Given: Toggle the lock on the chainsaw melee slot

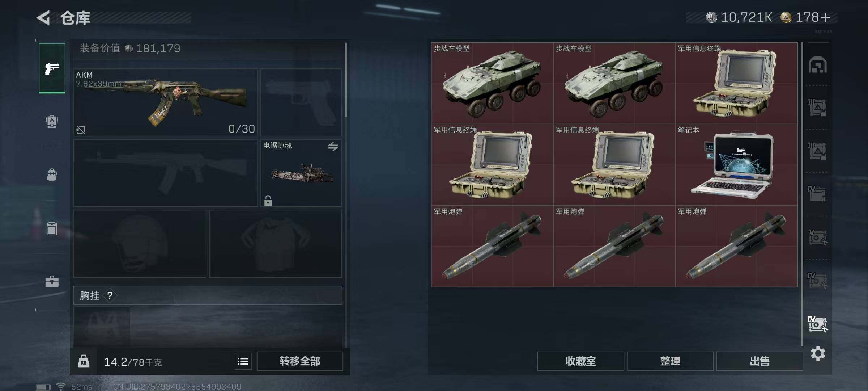Looking at the screenshot, I should pyautogui.click(x=268, y=200).
